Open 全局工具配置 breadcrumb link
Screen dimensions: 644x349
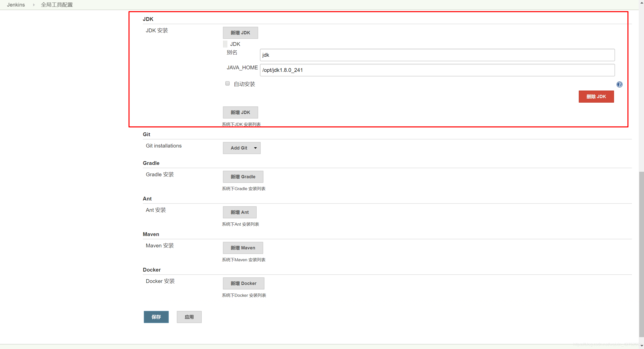(x=57, y=5)
